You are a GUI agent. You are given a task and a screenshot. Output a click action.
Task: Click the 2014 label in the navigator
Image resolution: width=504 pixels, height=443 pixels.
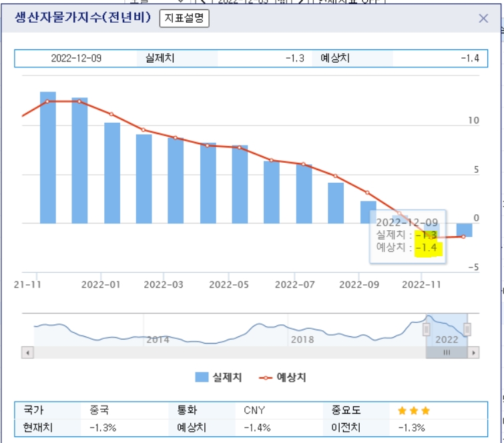pos(158,340)
